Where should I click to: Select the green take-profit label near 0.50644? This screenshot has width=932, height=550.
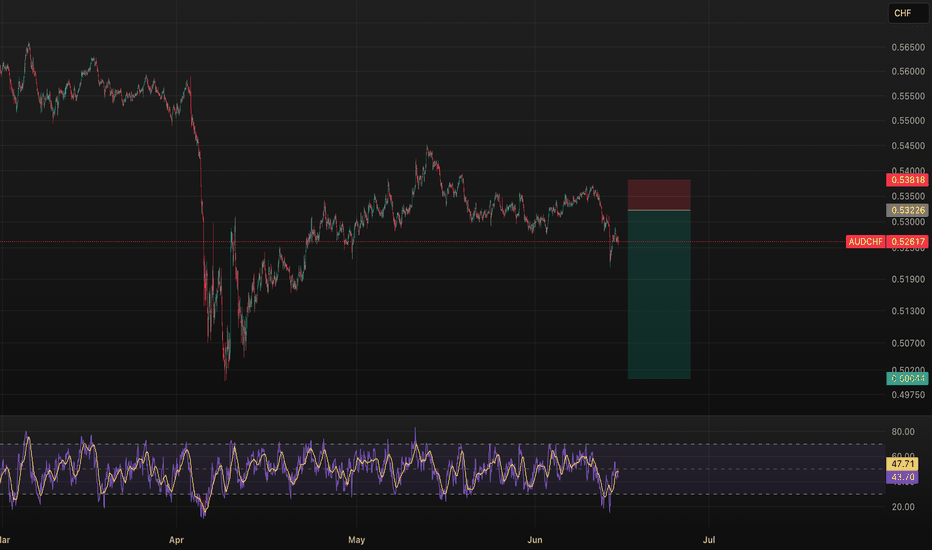point(907,378)
